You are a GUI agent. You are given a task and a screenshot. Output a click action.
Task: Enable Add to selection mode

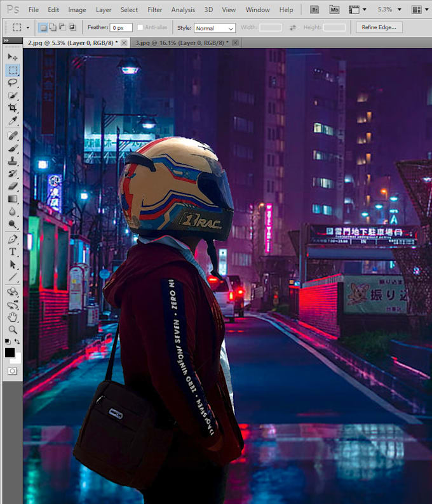click(52, 28)
